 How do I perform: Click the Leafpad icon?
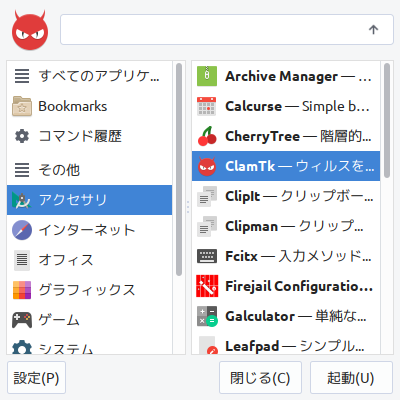coord(208,345)
